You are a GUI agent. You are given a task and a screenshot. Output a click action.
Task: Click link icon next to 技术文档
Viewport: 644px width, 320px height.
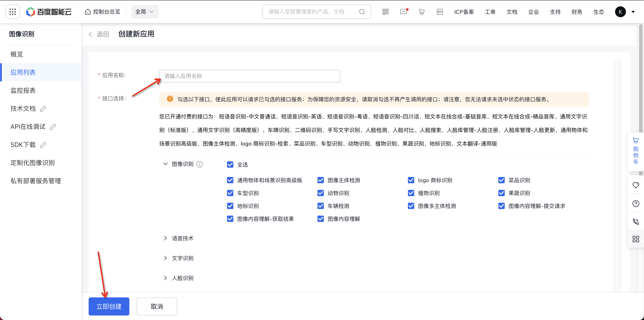point(43,109)
